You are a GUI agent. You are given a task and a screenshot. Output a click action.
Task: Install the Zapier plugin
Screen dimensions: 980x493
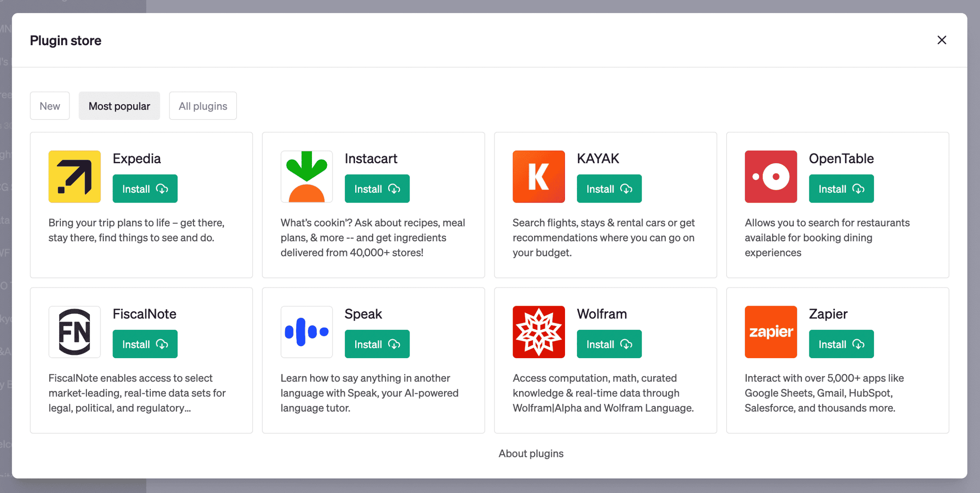(841, 344)
